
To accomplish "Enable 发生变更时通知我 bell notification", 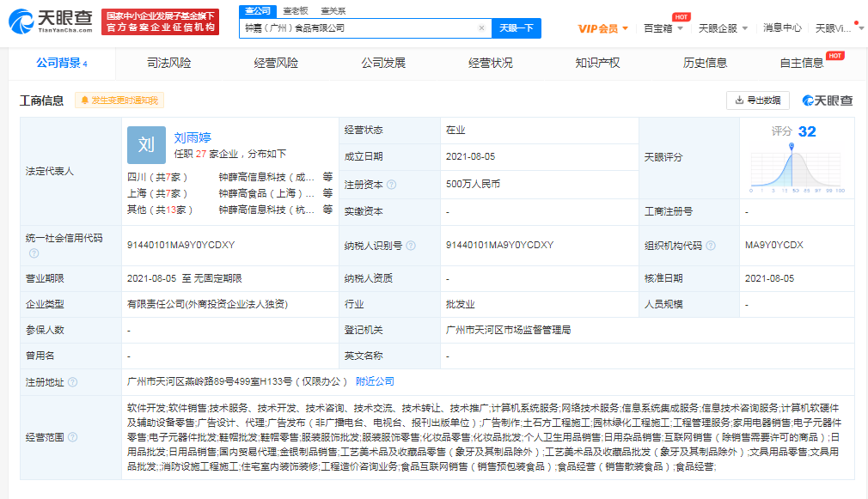I will tap(119, 100).
